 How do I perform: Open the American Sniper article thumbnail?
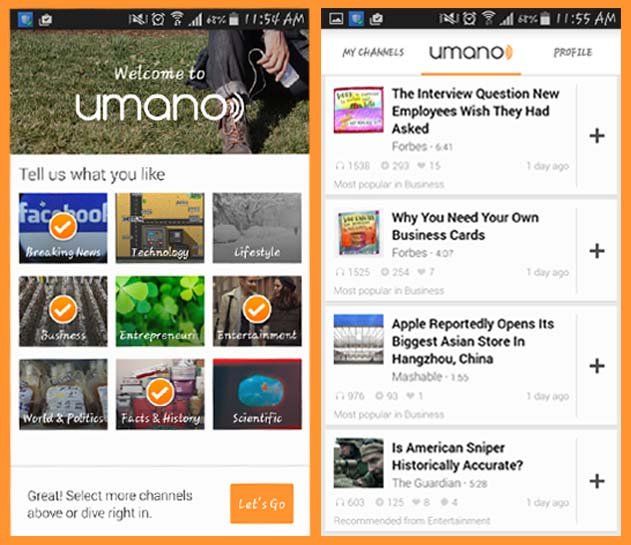(359, 463)
